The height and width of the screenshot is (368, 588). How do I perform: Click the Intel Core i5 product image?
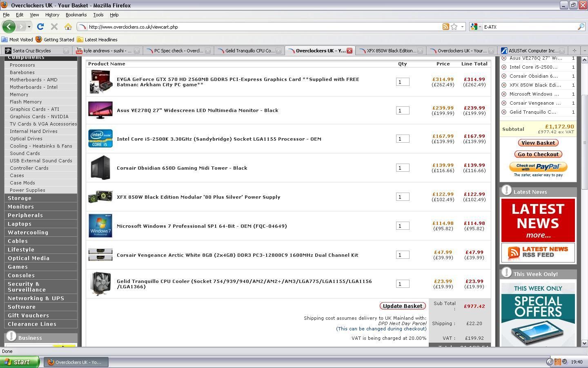tap(100, 139)
